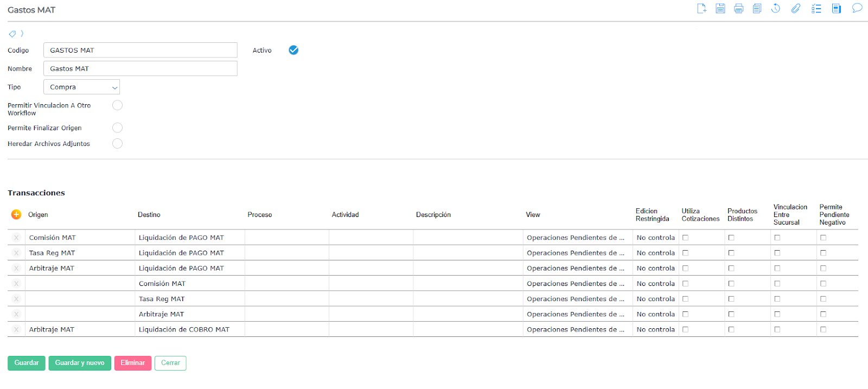Click the Cerrar button
868x389 pixels.
[x=170, y=363]
